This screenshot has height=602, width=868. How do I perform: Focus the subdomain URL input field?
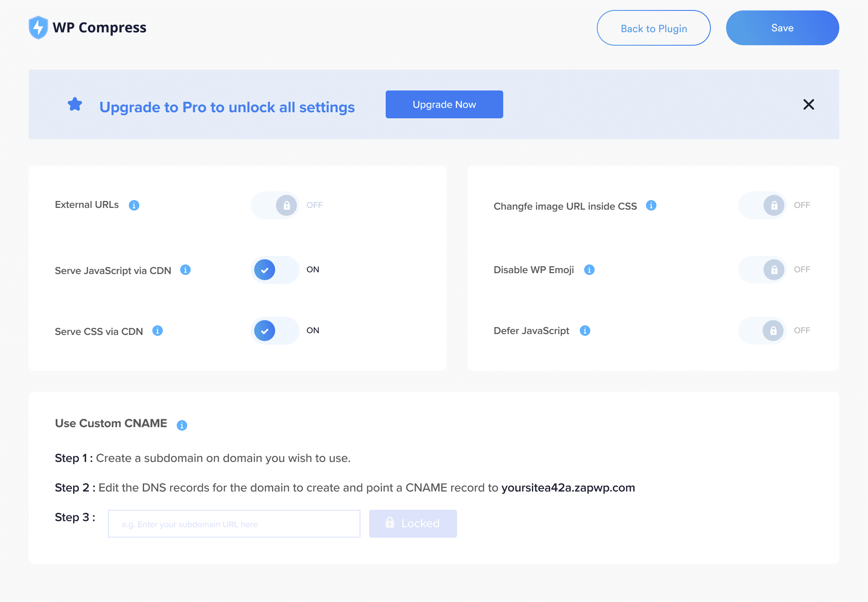pos(234,524)
